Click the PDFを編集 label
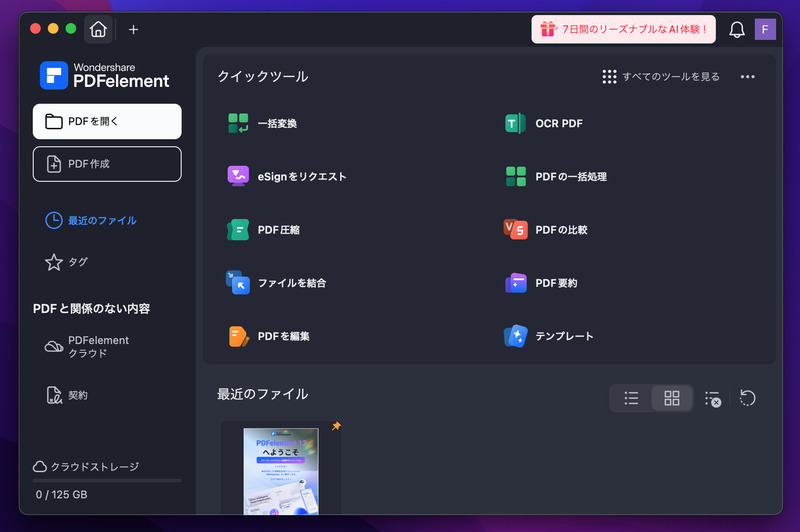The image size is (800, 532). (x=284, y=336)
